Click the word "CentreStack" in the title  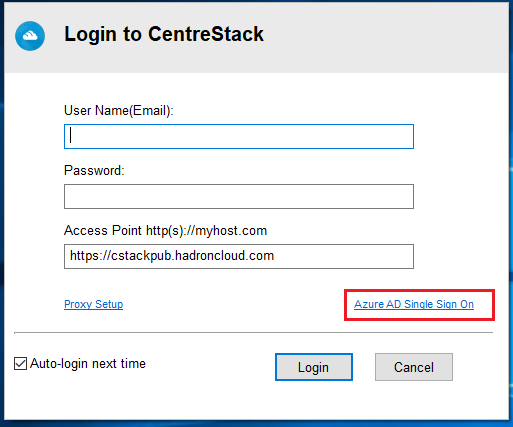tap(206, 34)
